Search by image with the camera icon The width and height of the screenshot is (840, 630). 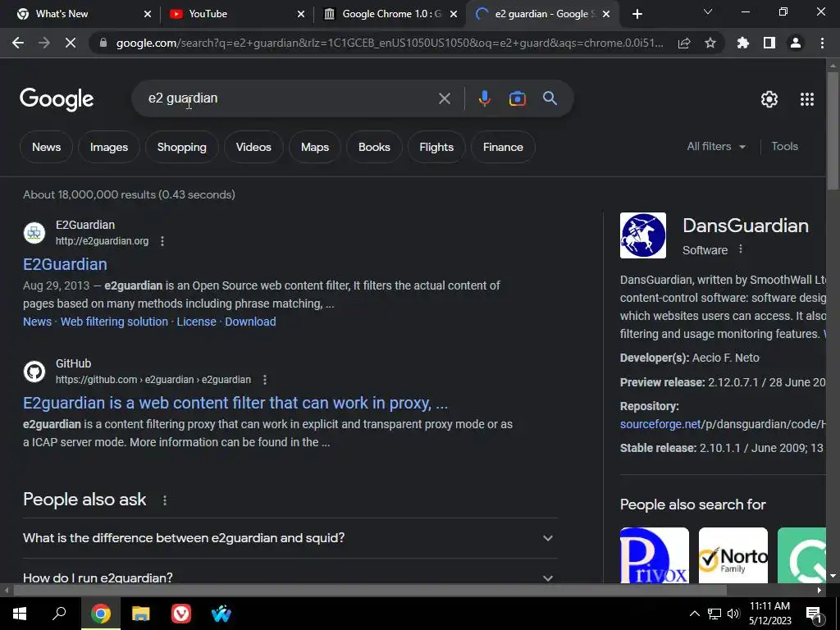(x=517, y=98)
